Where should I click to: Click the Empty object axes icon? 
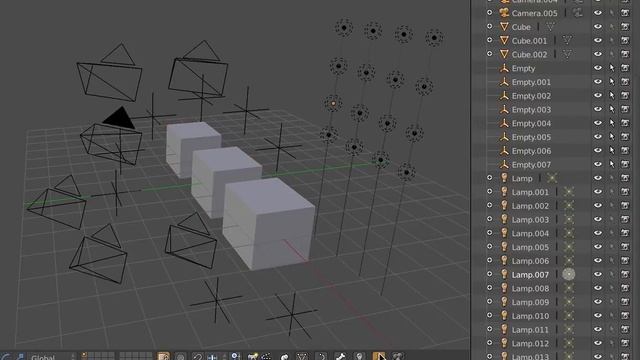[504, 68]
